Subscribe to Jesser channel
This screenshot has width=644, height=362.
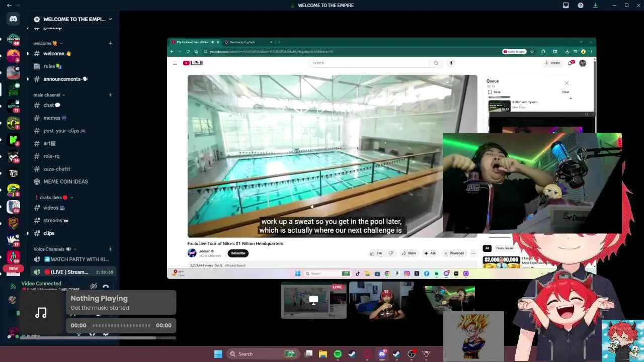(x=238, y=253)
